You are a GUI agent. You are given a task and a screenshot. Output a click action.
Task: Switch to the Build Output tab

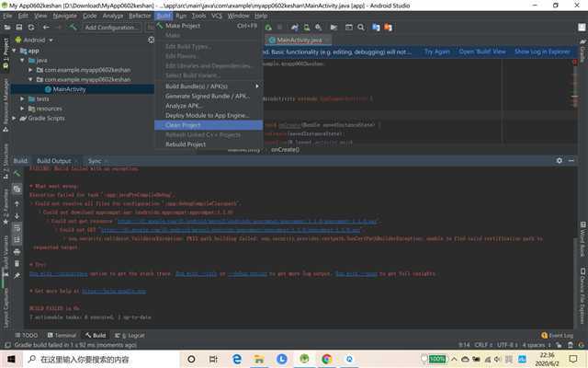tap(53, 161)
